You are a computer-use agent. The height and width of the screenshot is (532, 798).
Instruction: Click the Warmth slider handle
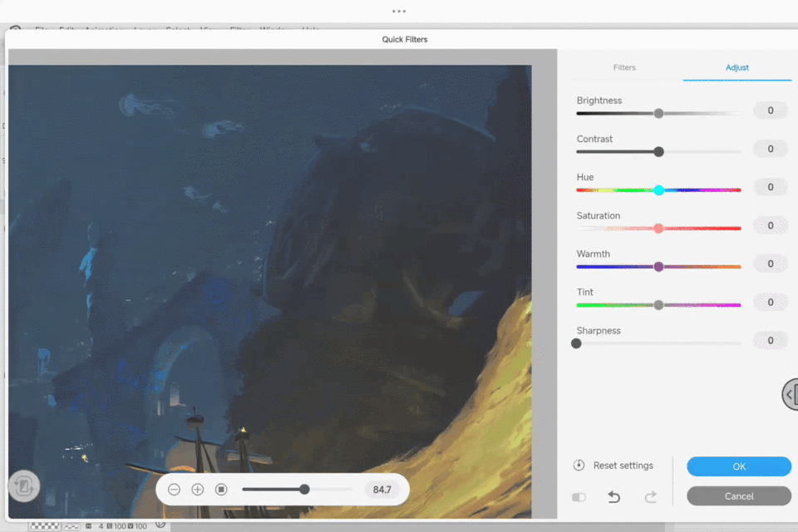(658, 266)
